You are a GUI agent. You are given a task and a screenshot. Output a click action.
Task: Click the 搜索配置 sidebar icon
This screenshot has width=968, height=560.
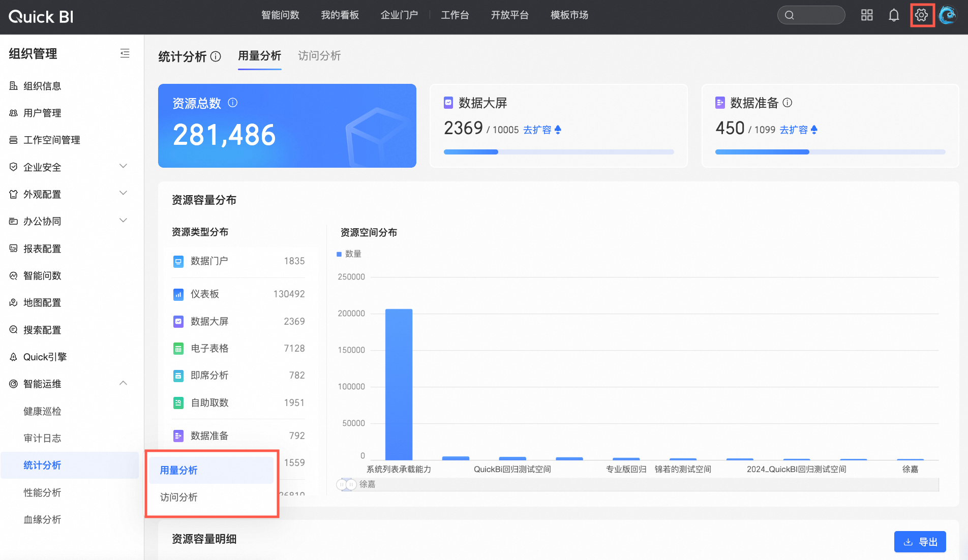(14, 330)
